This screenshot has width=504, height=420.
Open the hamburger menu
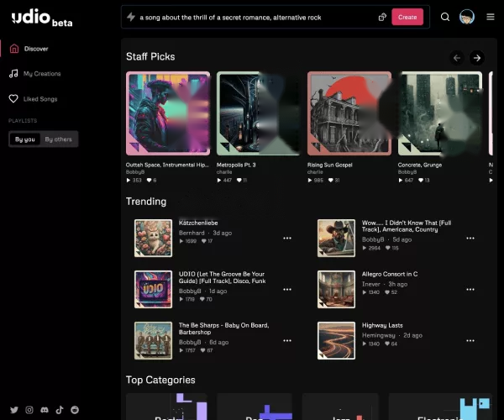[x=491, y=17]
